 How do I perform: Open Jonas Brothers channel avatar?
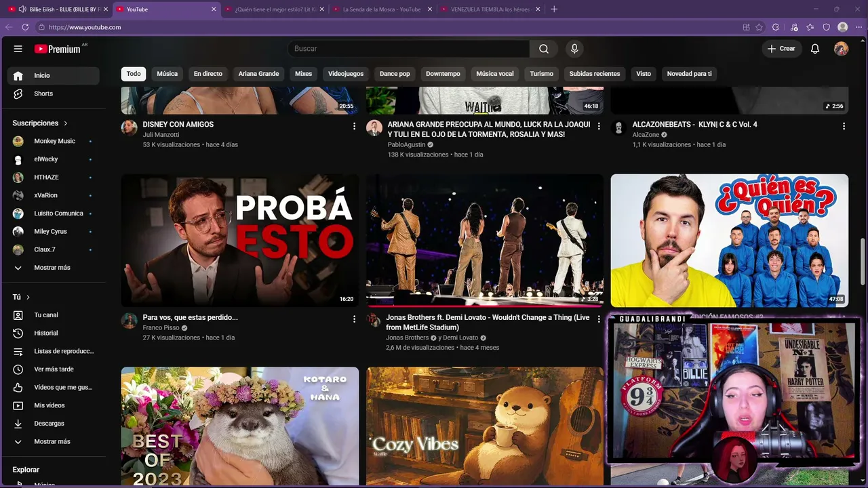pyautogui.click(x=374, y=319)
